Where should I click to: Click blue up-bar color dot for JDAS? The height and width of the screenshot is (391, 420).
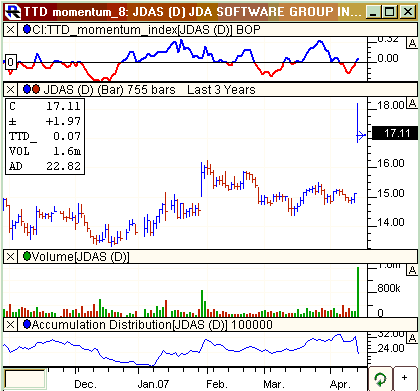[27, 89]
